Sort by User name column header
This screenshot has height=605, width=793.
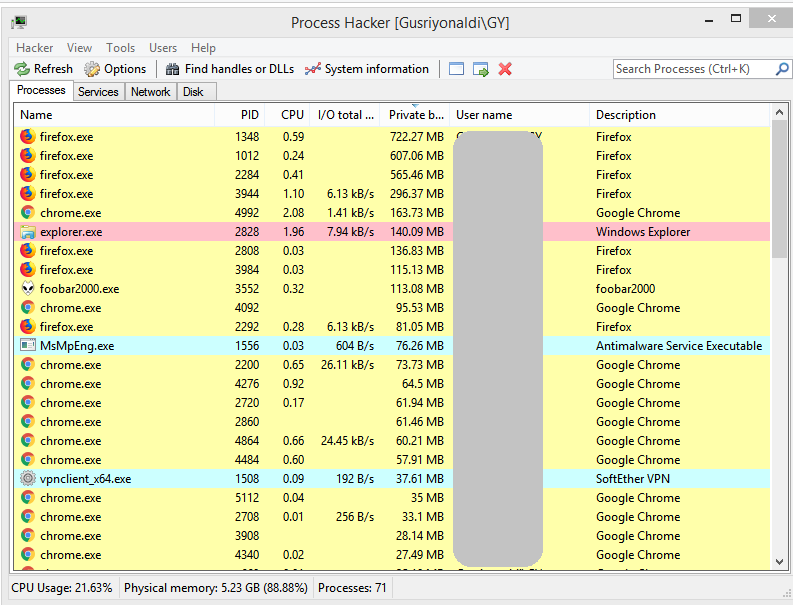click(x=519, y=115)
